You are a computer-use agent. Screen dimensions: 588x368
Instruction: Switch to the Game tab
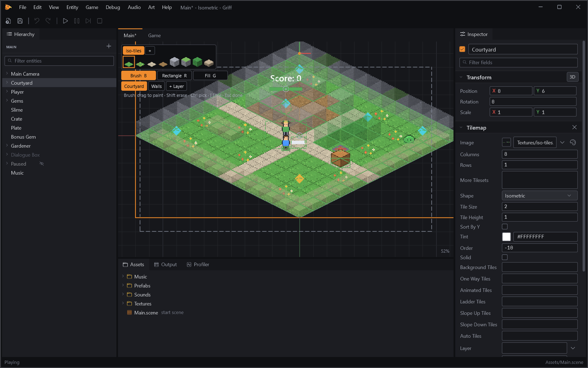(x=154, y=36)
